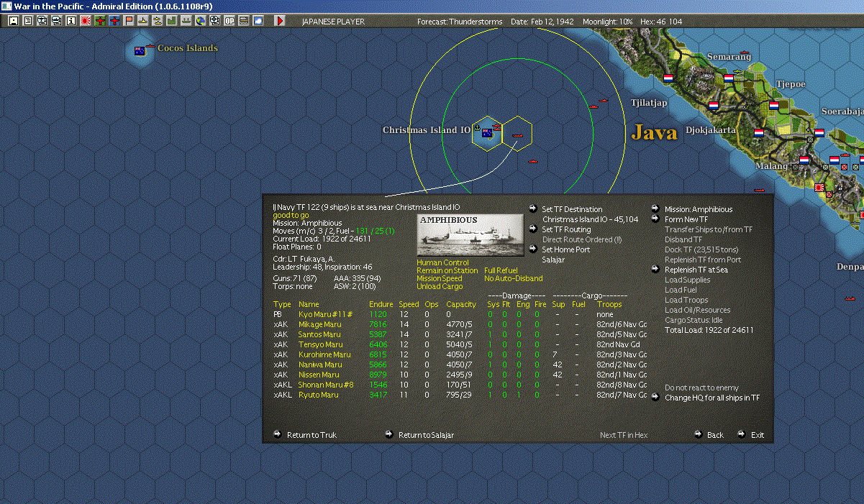Click the globe icon in the toolbar
The width and height of the screenshot is (864, 504).
click(200, 21)
